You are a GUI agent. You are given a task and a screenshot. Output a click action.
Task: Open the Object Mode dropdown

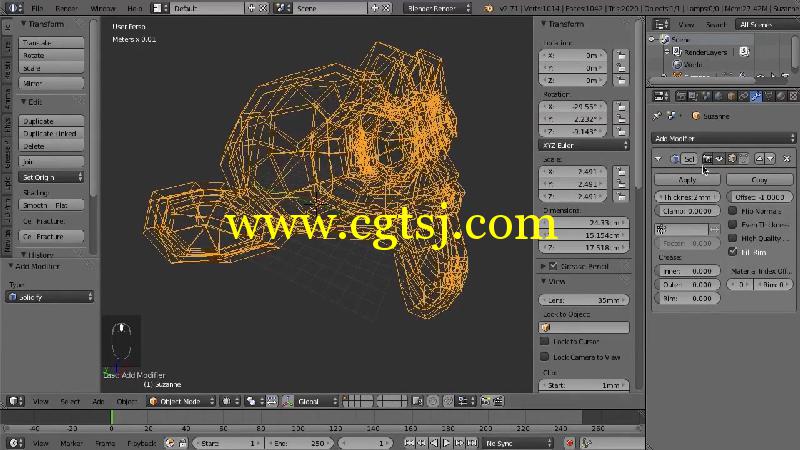[x=181, y=402]
